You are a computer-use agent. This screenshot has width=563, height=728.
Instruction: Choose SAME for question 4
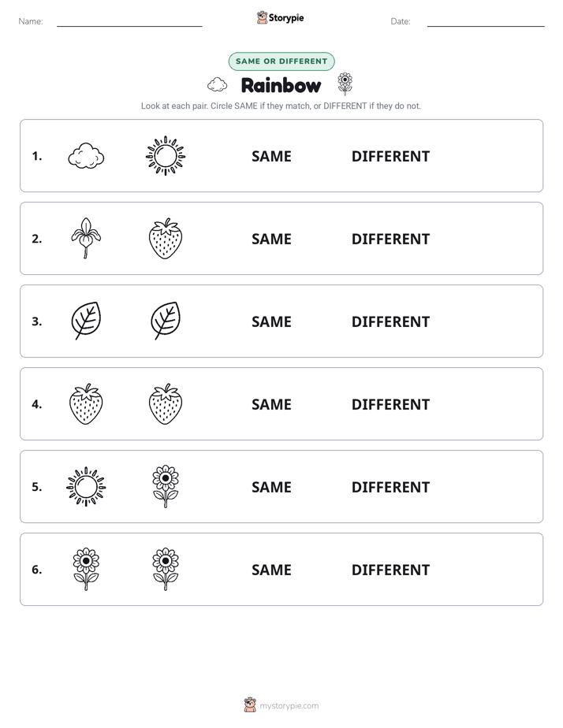click(x=271, y=404)
